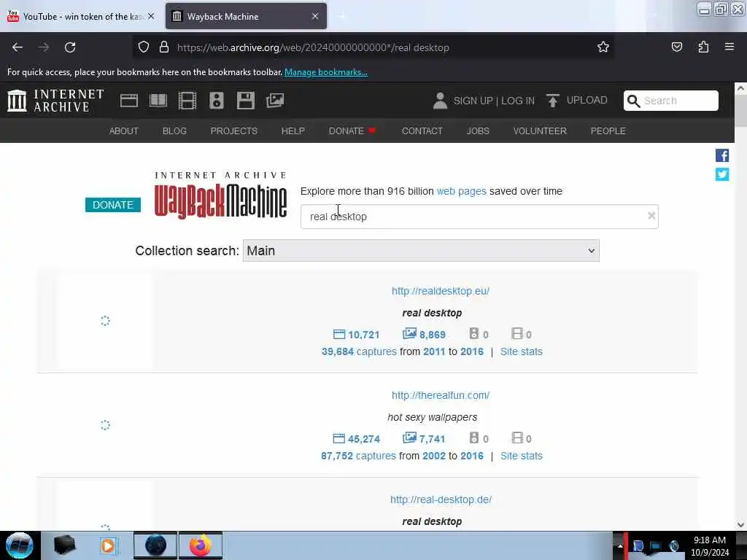The image size is (747, 560).
Task: Open the Firefox extensions icon
Action: point(703,47)
